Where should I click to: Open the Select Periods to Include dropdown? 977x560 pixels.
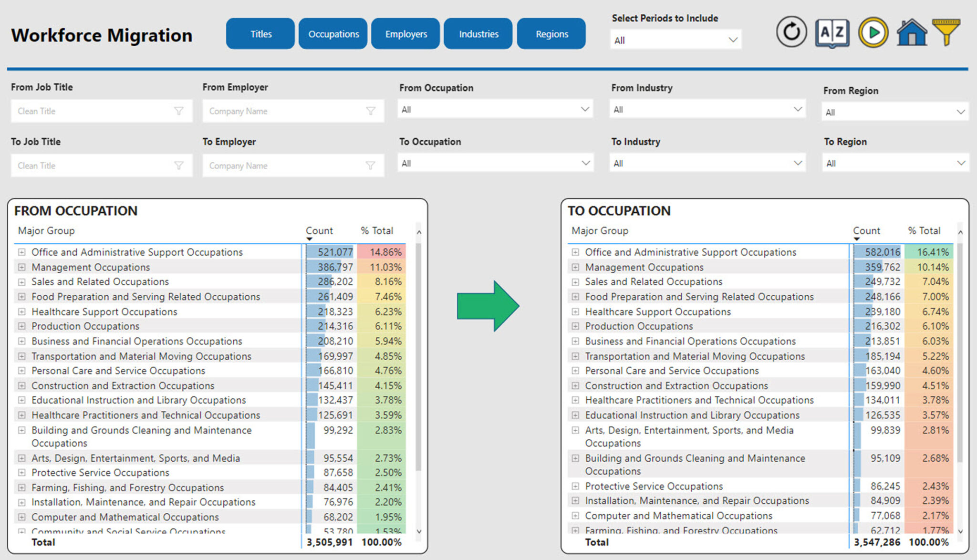733,40
